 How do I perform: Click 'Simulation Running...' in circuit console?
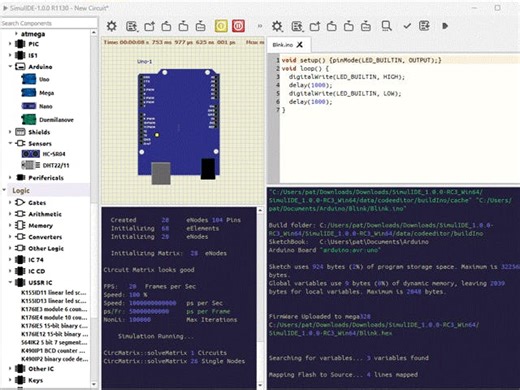156,336
